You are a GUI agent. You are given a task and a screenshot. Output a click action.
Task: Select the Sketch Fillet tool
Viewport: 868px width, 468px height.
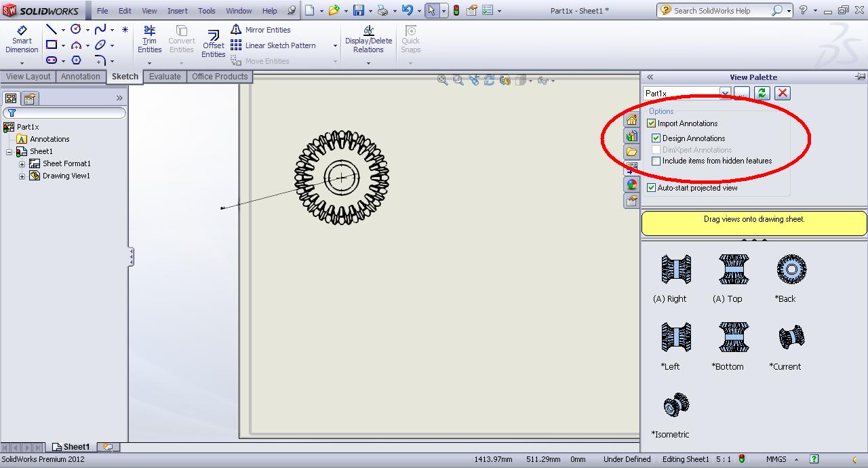[x=100, y=60]
